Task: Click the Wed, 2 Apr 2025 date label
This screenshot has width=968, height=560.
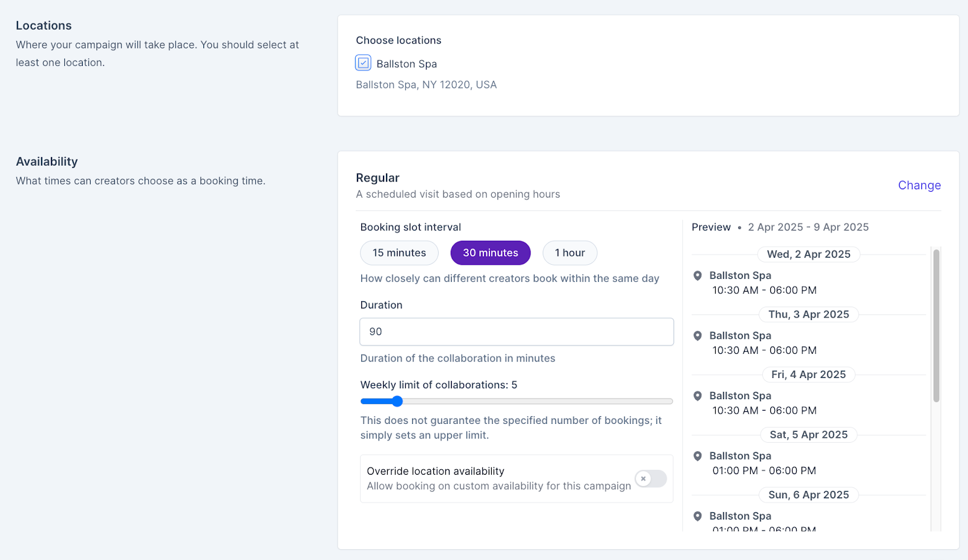Action: point(808,255)
